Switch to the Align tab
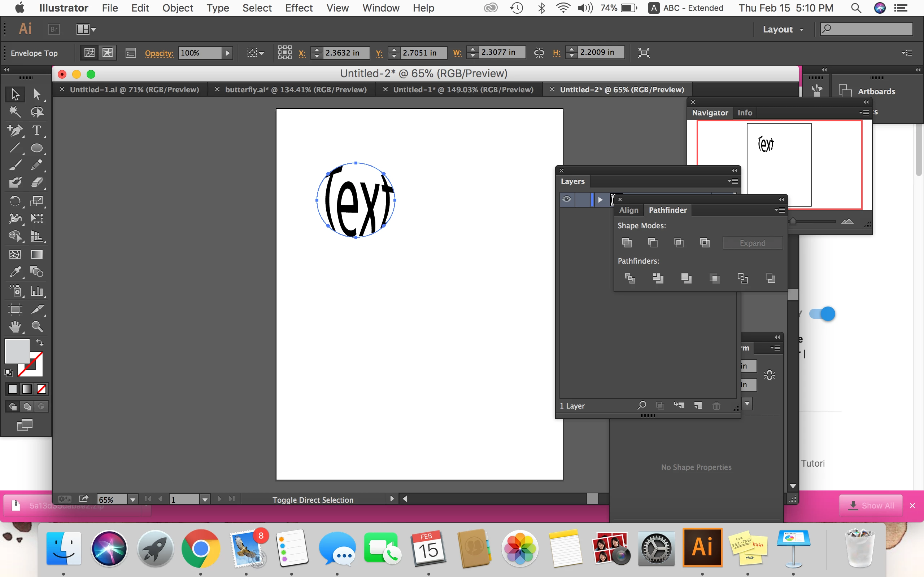The height and width of the screenshot is (577, 924). point(628,210)
